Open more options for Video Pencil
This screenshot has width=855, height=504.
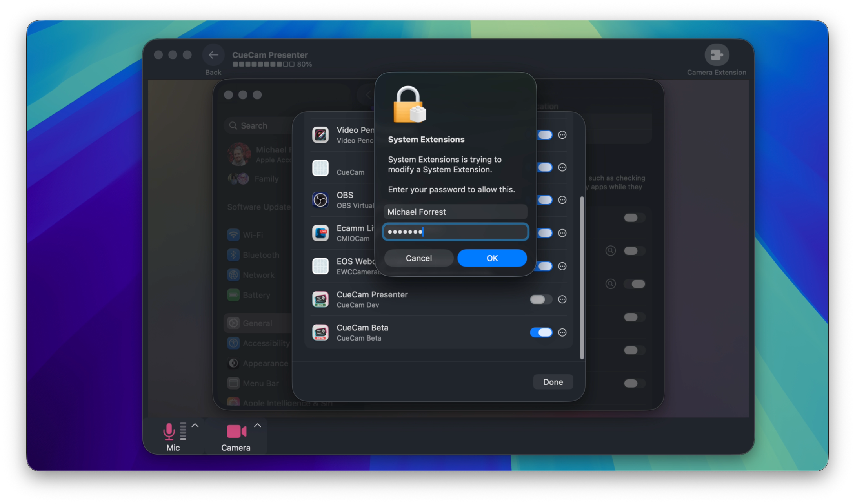(x=562, y=135)
